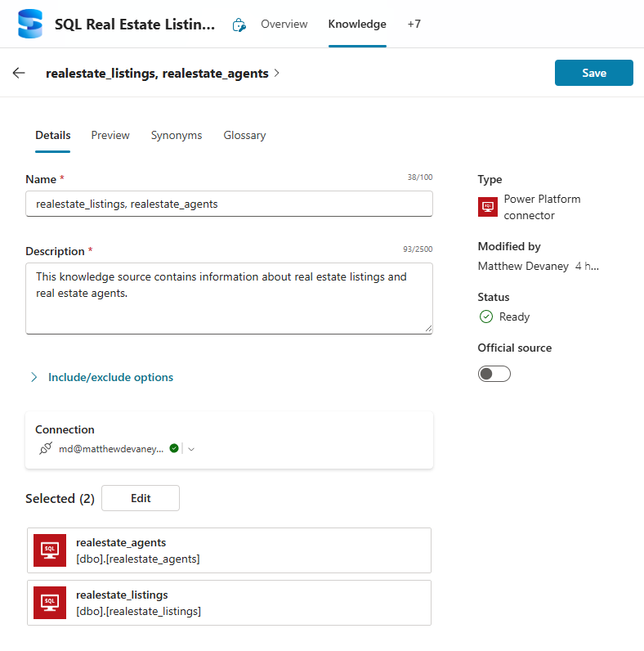Toggle the Official source switch
Viewport: 644px width, 651px height.
(494, 374)
